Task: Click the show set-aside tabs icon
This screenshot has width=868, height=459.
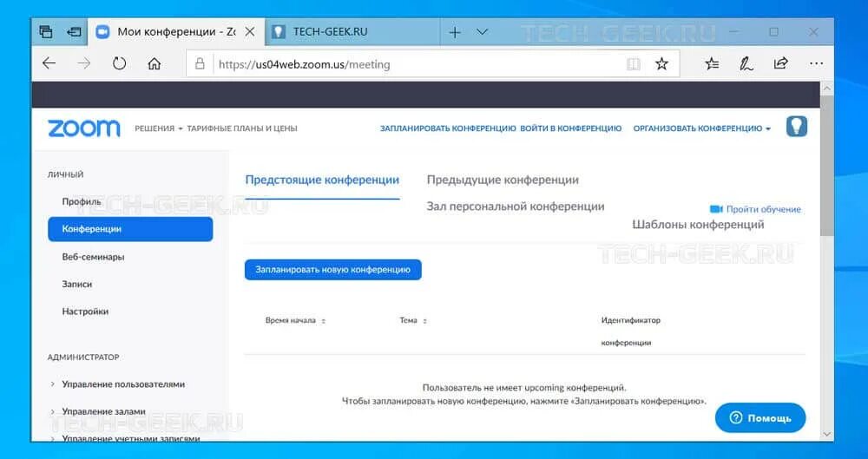Action: coord(74,32)
